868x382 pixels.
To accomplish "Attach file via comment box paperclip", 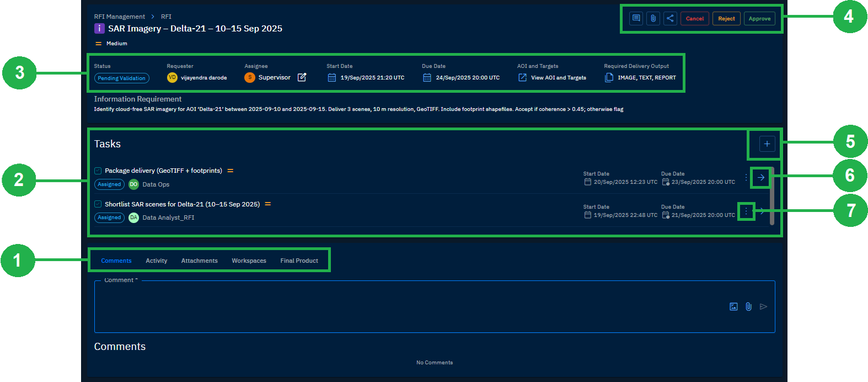I will point(748,306).
